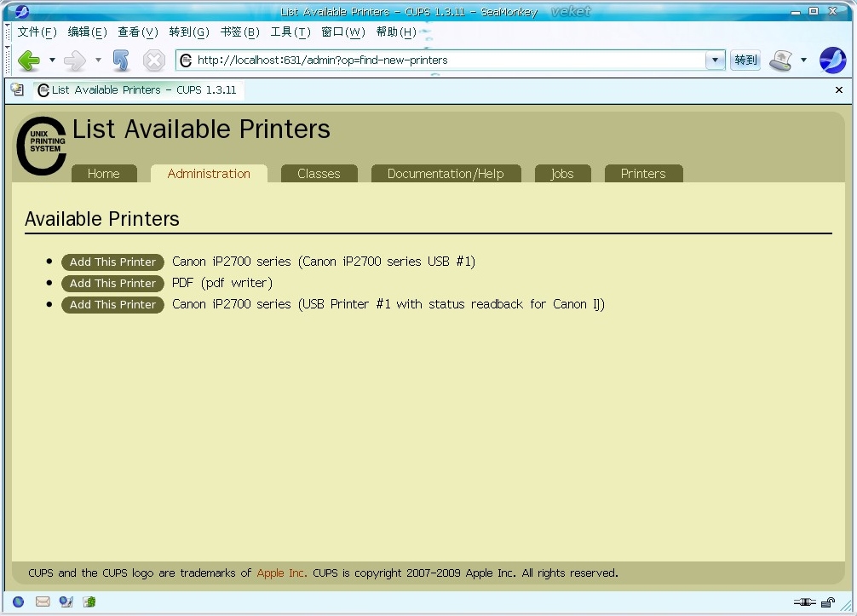The image size is (857, 616).
Task: Click the SeaMonkey throbber logo
Action: click(x=832, y=60)
